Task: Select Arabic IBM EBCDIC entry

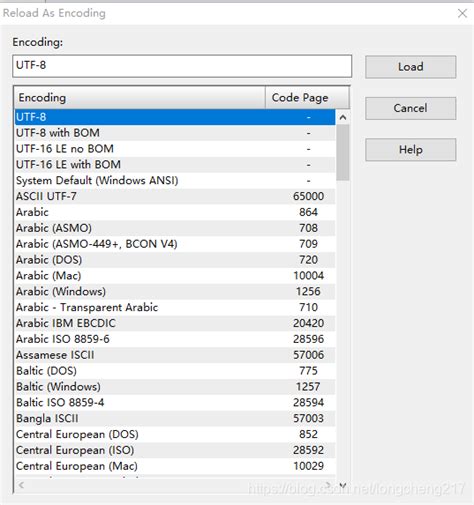Action: [x=175, y=323]
